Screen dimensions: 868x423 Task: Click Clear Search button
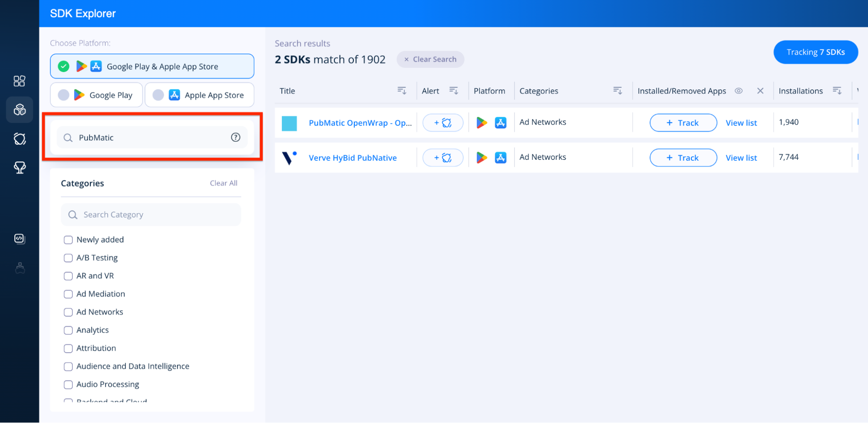point(430,59)
